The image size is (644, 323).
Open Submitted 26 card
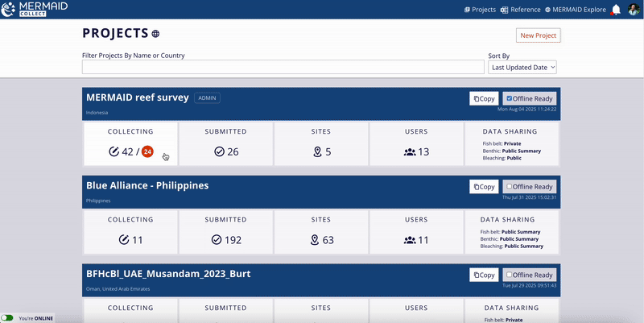point(226,144)
